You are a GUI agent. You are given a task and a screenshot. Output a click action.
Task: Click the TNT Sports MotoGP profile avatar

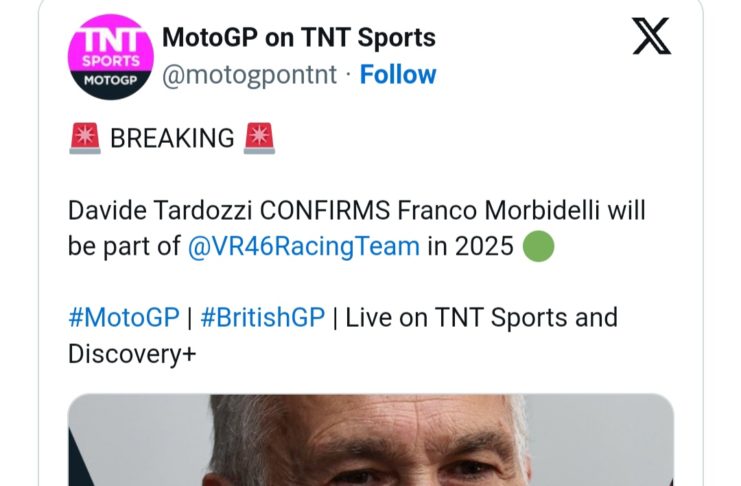tap(110, 57)
